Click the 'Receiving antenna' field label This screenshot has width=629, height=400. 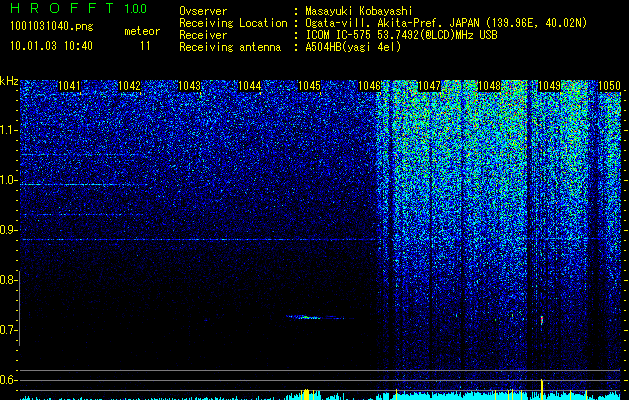pos(230,47)
